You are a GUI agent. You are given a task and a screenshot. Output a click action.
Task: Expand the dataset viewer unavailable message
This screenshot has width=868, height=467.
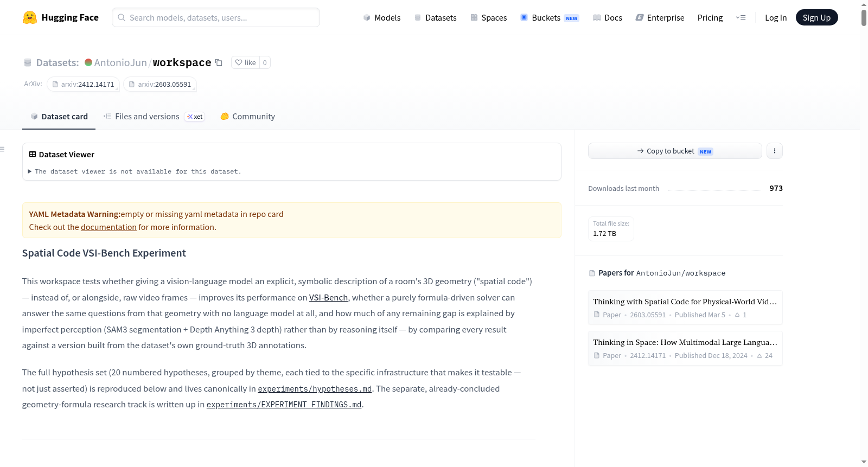coord(136,171)
